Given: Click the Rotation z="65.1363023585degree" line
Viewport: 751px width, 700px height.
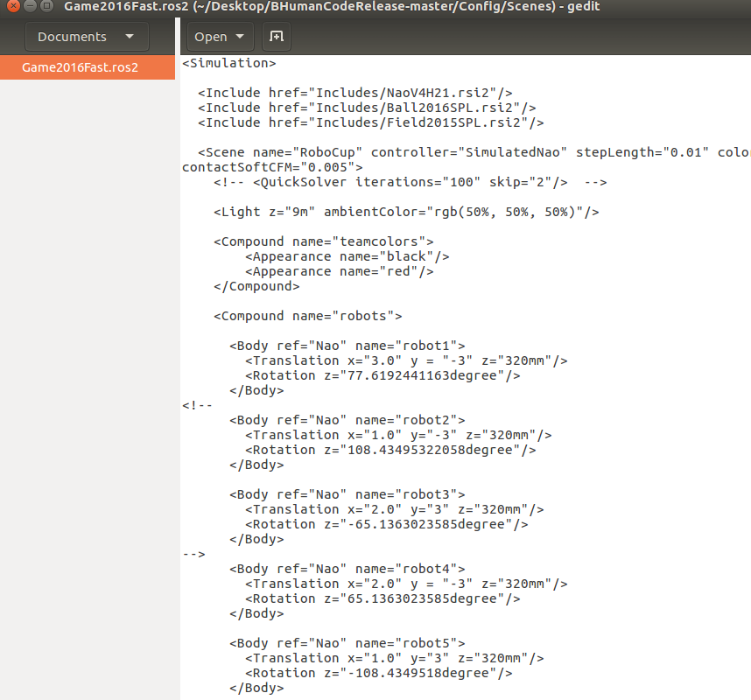Looking at the screenshot, I should [x=383, y=598].
